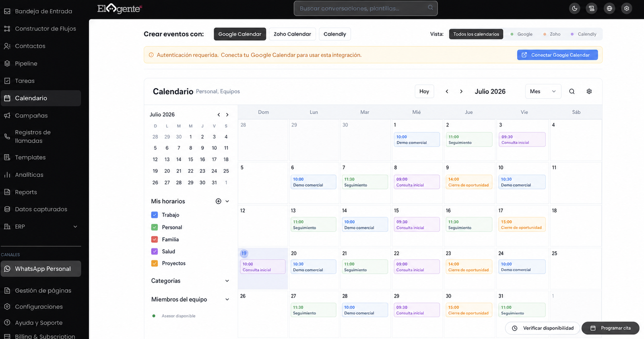
Task: Open Constructor de Flujos in sidebar
Action: tap(41, 29)
